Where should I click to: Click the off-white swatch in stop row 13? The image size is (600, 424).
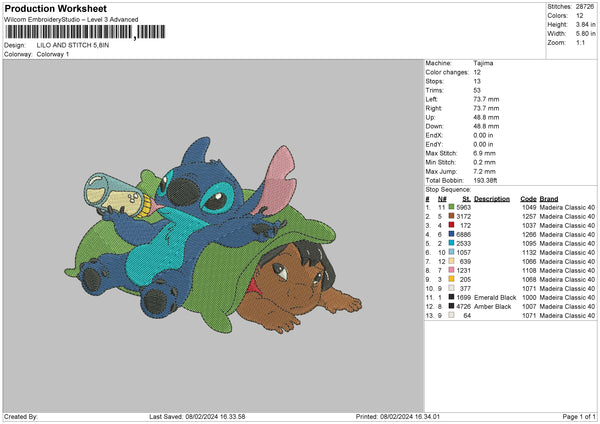pos(452,315)
